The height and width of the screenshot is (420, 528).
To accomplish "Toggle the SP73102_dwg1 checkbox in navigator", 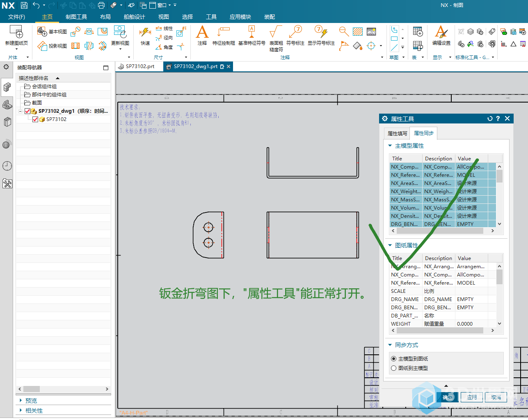I will tap(27, 111).
